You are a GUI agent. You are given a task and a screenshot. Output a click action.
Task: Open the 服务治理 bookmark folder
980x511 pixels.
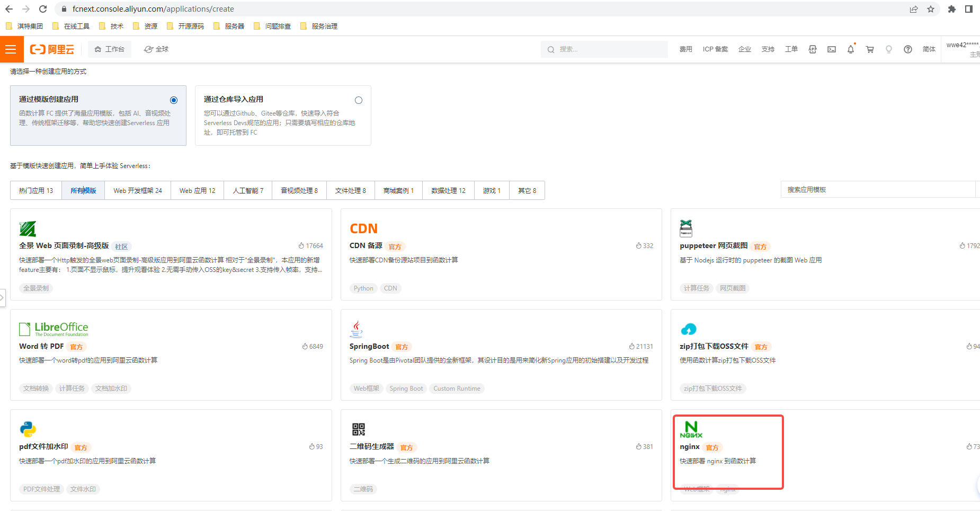(x=319, y=26)
